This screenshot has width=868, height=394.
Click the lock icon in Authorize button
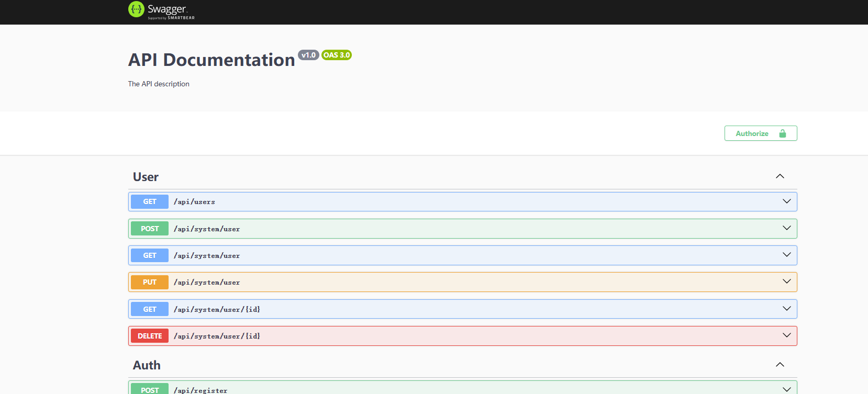click(782, 133)
